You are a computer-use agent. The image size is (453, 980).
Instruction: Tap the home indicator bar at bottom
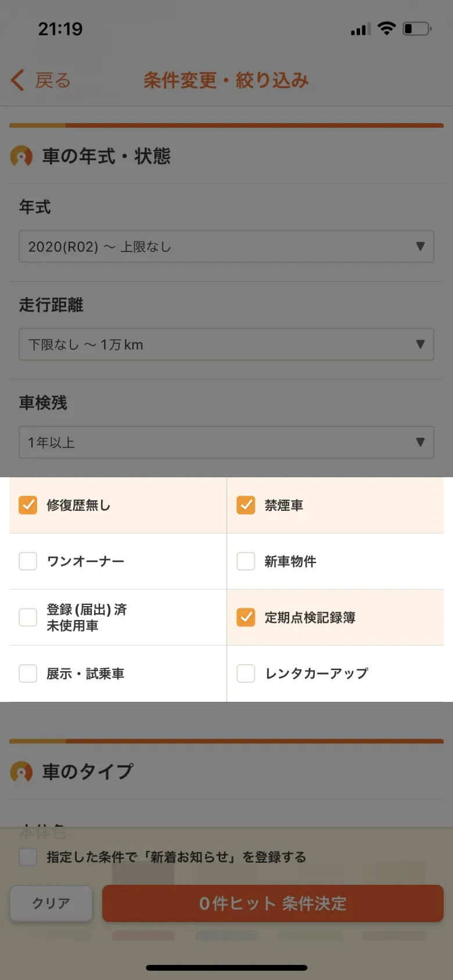(x=226, y=968)
